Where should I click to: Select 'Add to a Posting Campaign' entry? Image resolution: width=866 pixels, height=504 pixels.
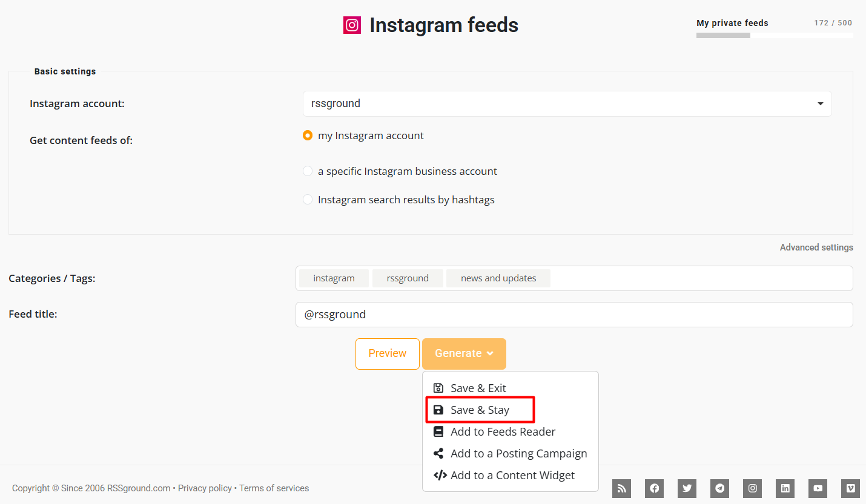(x=511, y=453)
